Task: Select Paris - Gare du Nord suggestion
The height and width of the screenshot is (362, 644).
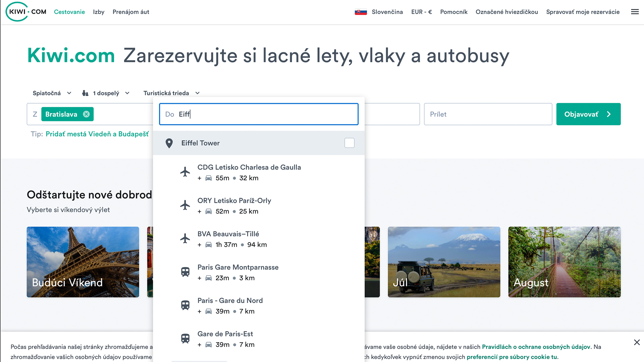Action: [259, 306]
